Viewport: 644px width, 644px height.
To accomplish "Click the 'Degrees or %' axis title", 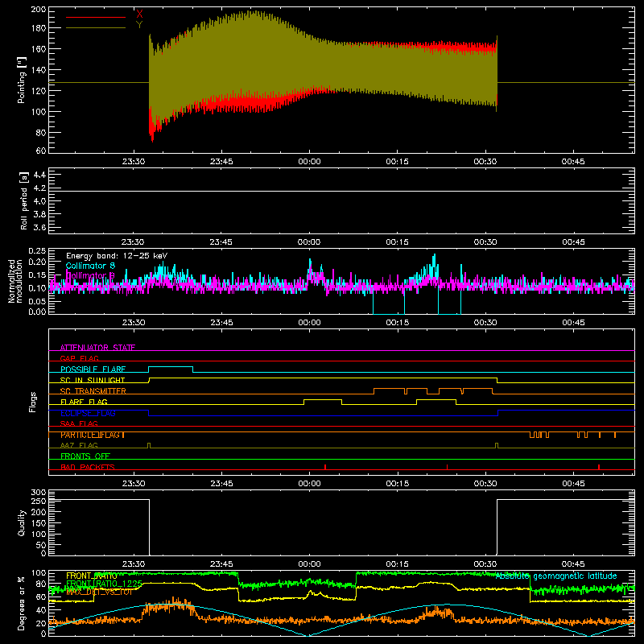I will click(22, 603).
